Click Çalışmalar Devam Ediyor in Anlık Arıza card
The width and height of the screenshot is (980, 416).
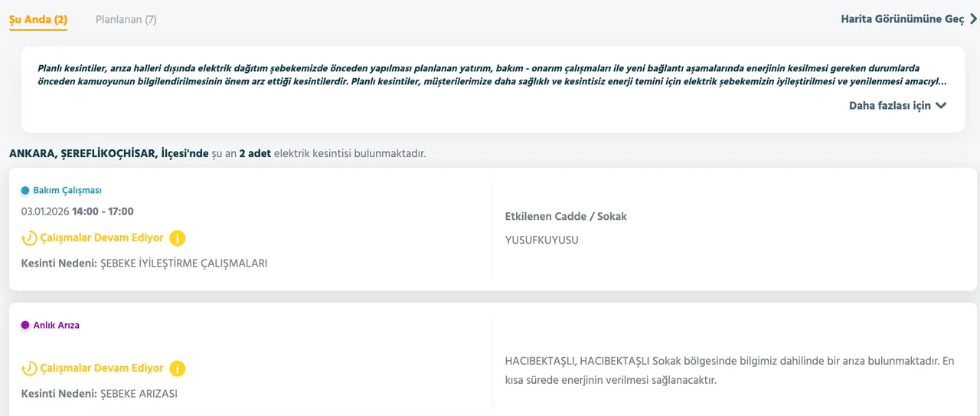(102, 369)
